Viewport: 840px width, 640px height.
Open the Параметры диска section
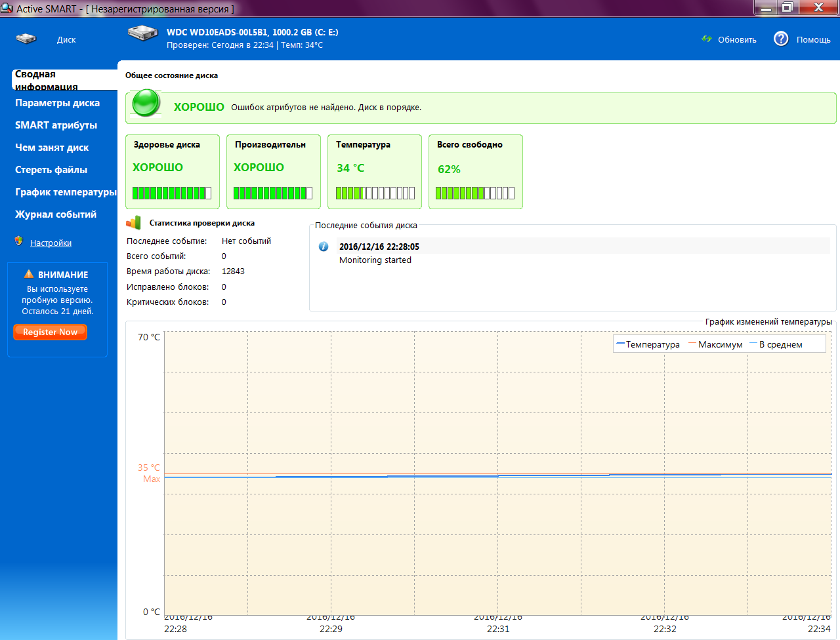(x=57, y=103)
